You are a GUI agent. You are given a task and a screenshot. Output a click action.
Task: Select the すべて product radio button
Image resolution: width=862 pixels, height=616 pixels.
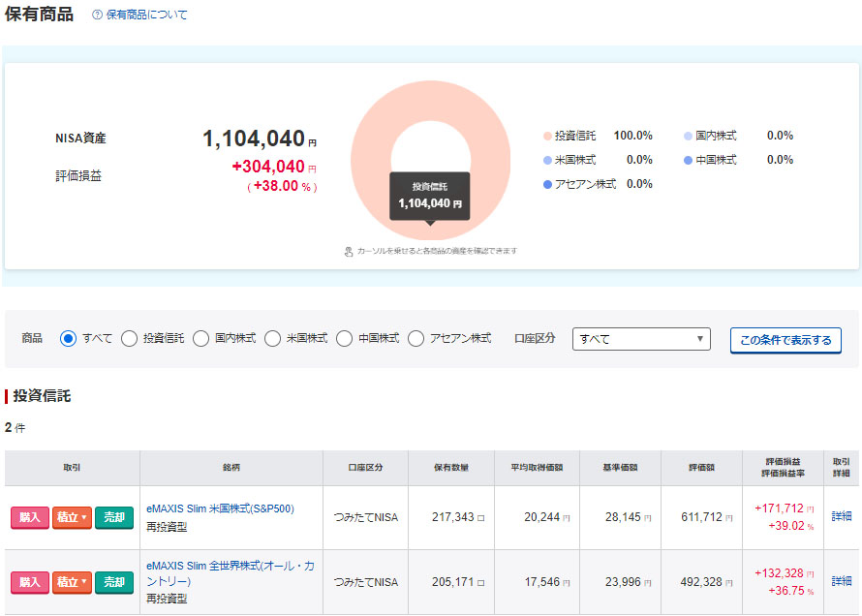click(x=68, y=339)
